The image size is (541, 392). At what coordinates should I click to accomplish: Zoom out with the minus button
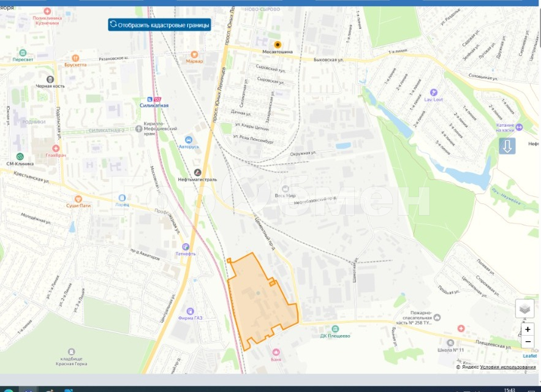click(528, 342)
